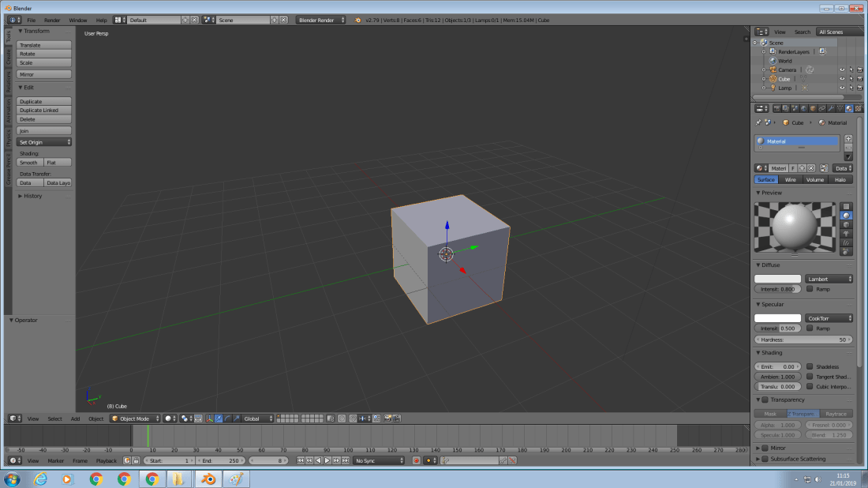Click the Diffuse color swatch
The image size is (868, 488).
tap(777, 279)
